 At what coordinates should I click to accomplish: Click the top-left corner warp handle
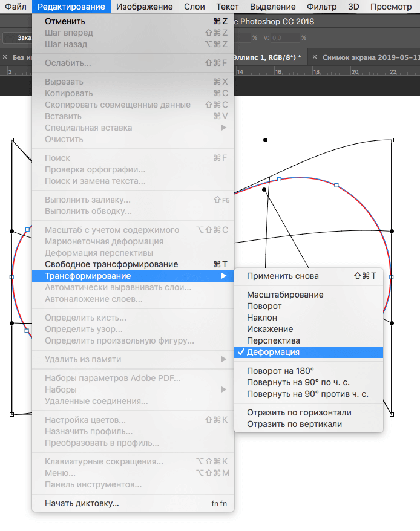pyautogui.click(x=12, y=140)
